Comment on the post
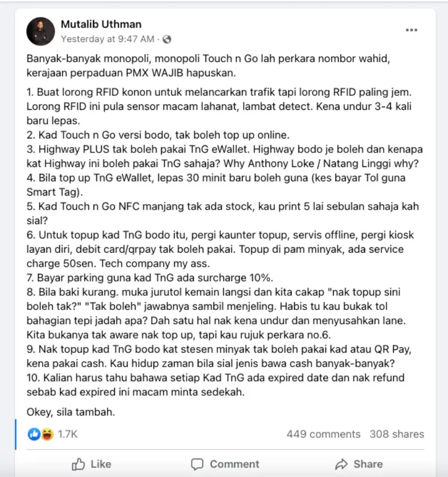448x477 pixels. pos(225,464)
